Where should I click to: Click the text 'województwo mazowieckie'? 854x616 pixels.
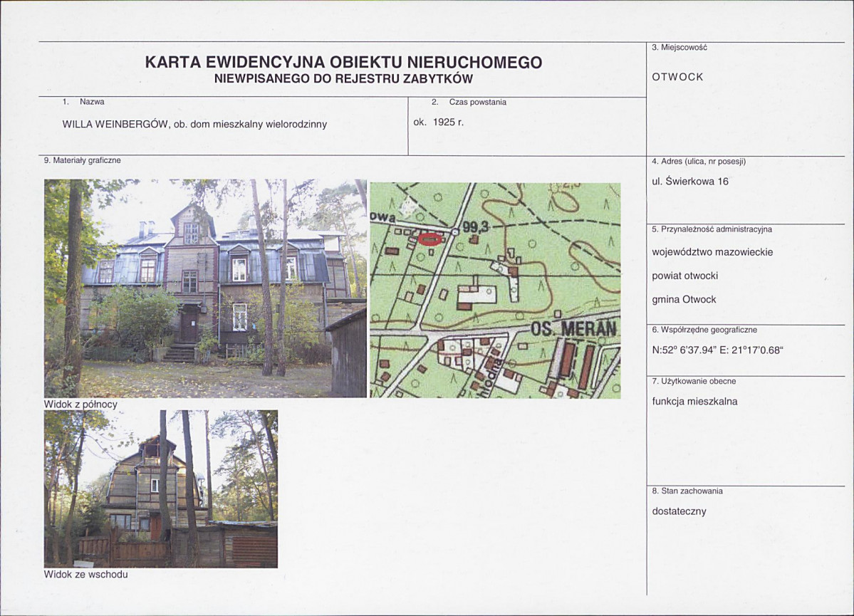point(712,253)
